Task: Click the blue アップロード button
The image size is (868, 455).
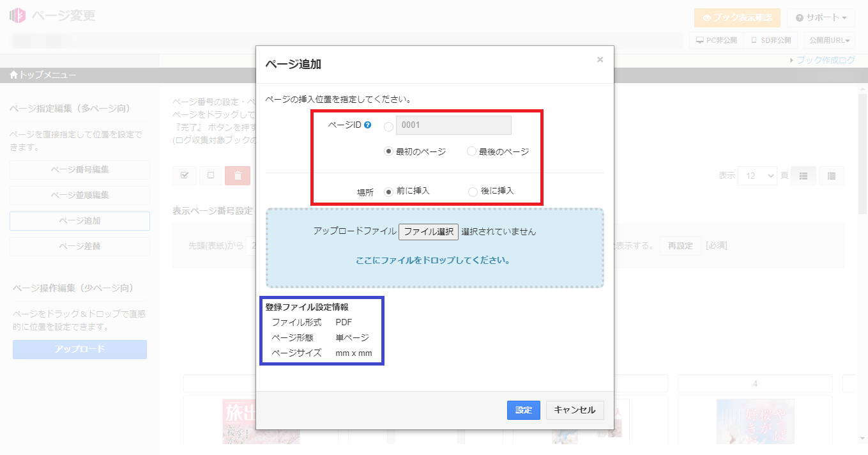Action: pyautogui.click(x=79, y=350)
